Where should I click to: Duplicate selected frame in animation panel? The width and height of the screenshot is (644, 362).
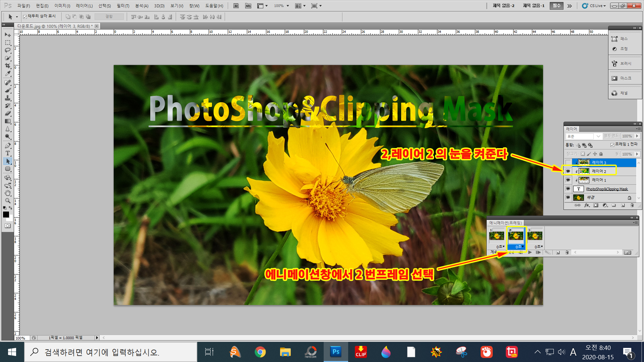pyautogui.click(x=558, y=252)
